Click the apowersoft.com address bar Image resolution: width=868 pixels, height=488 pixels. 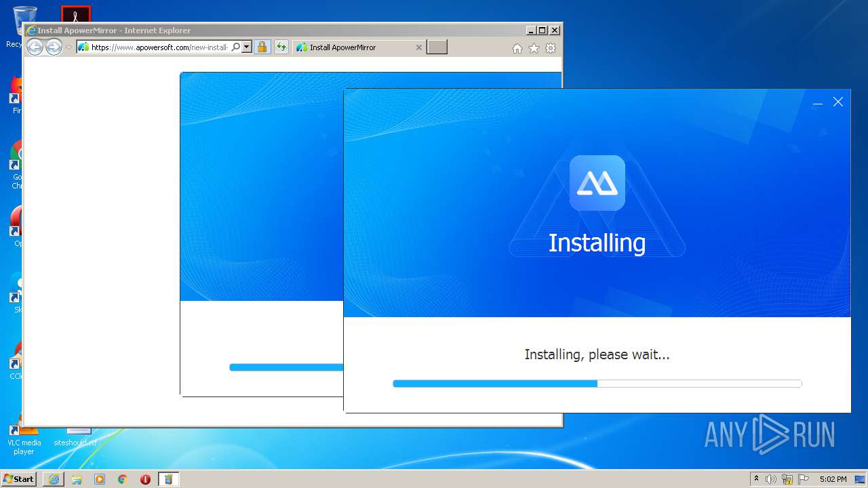159,47
